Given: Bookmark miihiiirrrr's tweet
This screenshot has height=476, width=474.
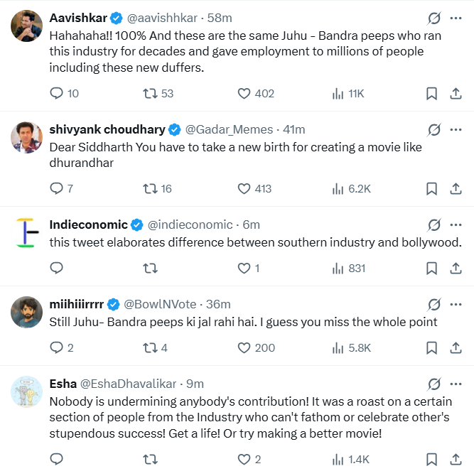Looking at the screenshot, I should point(431,347).
